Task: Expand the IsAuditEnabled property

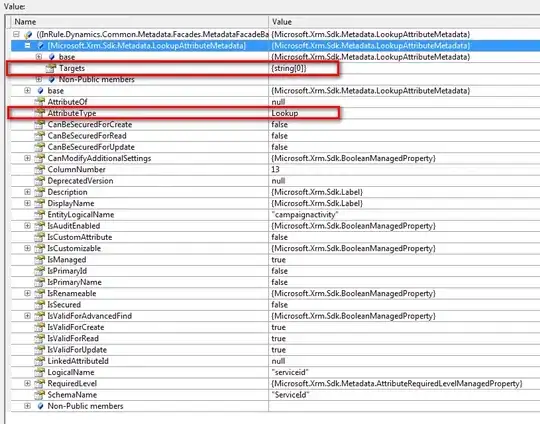Action: coord(27,226)
